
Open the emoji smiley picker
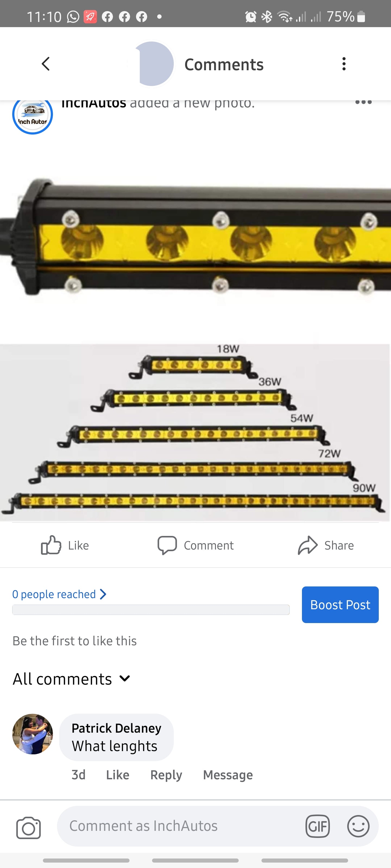coord(358,826)
